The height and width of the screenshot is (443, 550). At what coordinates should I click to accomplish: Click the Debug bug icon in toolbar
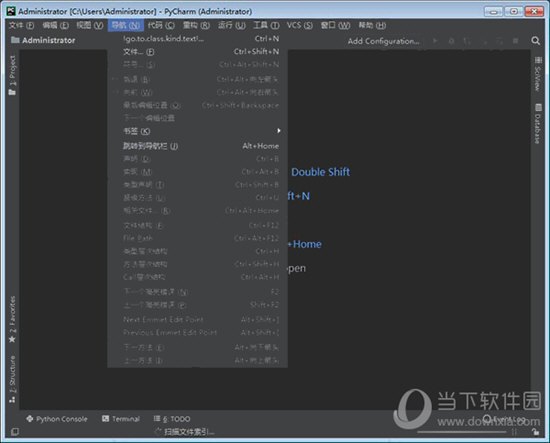tap(451, 41)
